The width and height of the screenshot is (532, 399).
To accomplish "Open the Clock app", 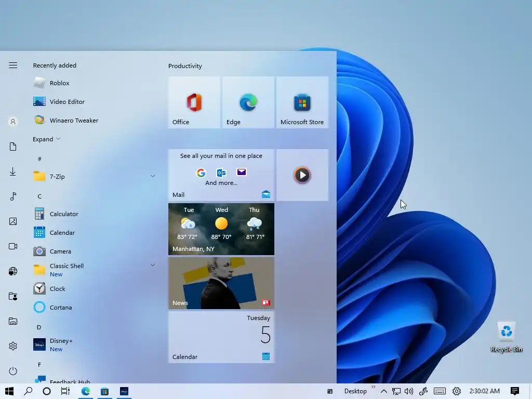I will pyautogui.click(x=94, y=289).
